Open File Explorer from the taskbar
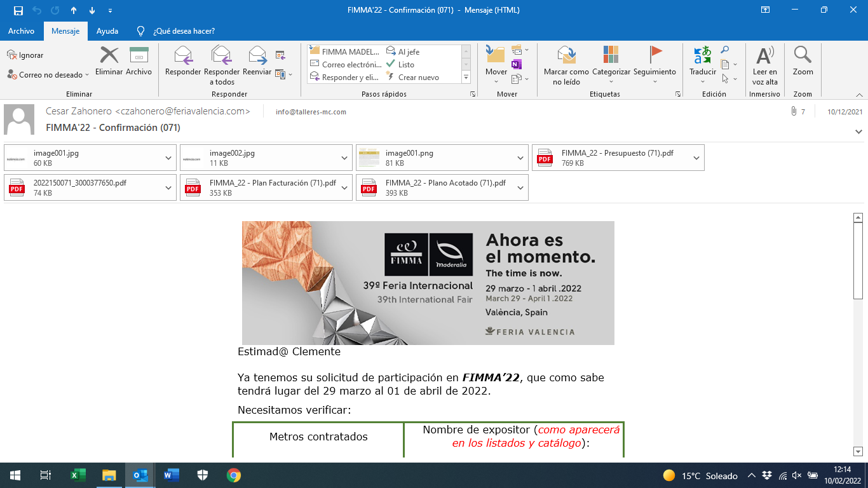Screen dimensions: 868x488 pos(109,475)
